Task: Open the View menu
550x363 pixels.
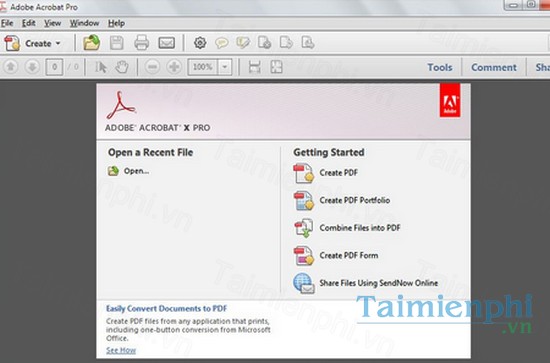Action: click(x=53, y=23)
